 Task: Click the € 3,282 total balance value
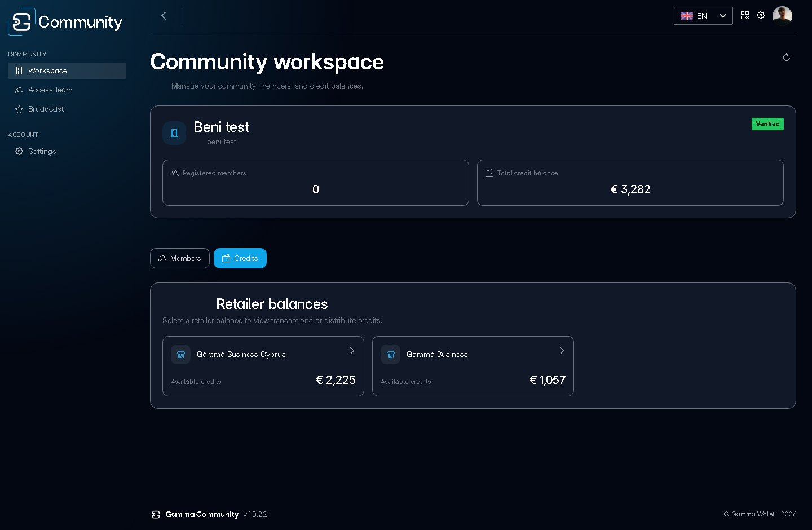[630, 189]
